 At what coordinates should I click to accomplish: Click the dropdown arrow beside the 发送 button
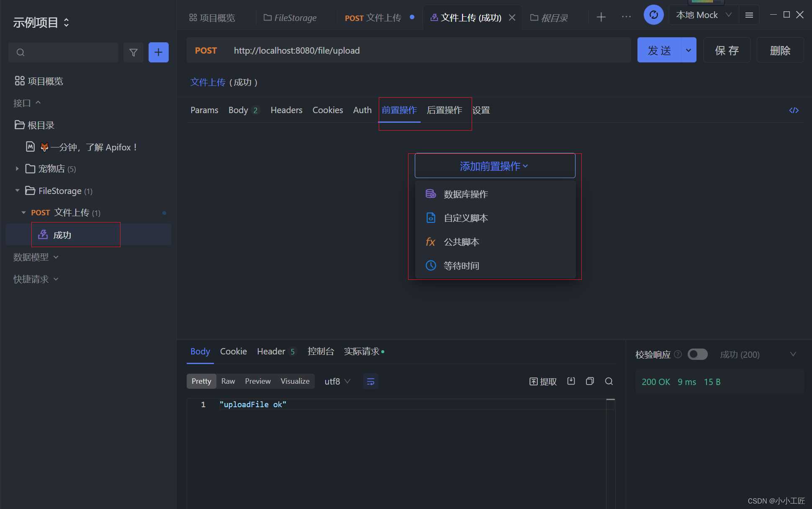click(x=689, y=50)
